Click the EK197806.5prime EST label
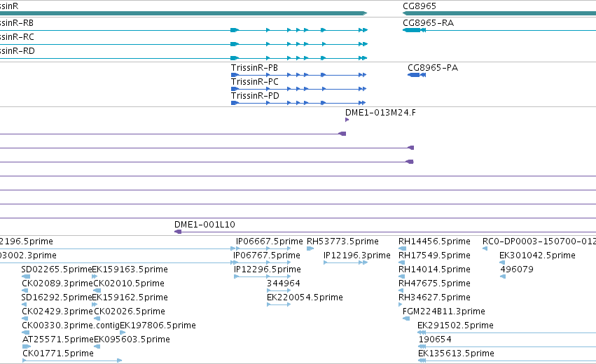 click(158, 325)
